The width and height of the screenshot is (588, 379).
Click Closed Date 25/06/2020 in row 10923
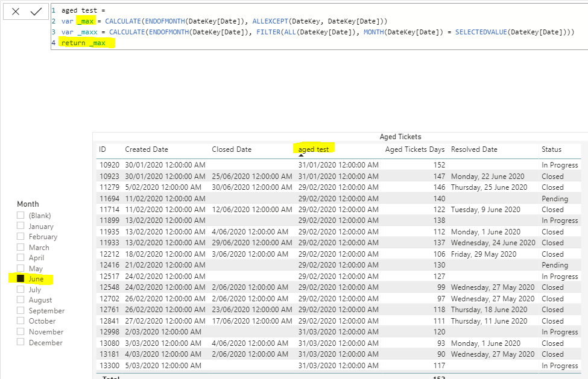(251, 177)
